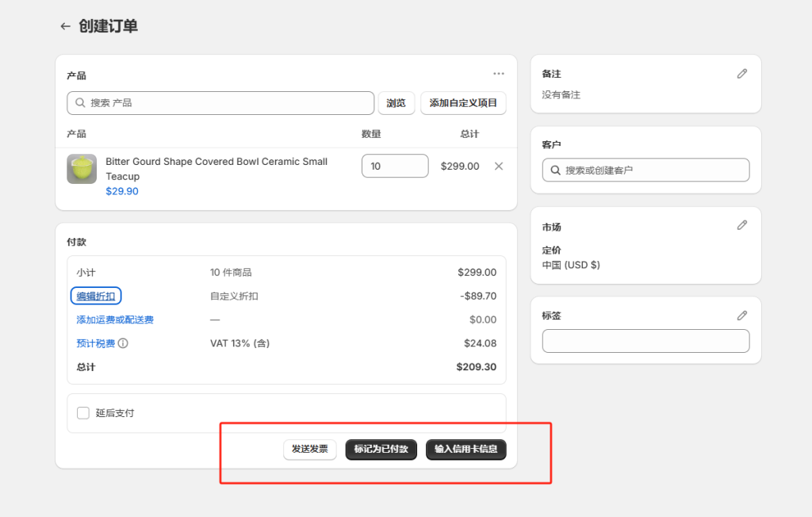
Task: Edit 市场 settings via pencil icon
Action: coord(741,225)
